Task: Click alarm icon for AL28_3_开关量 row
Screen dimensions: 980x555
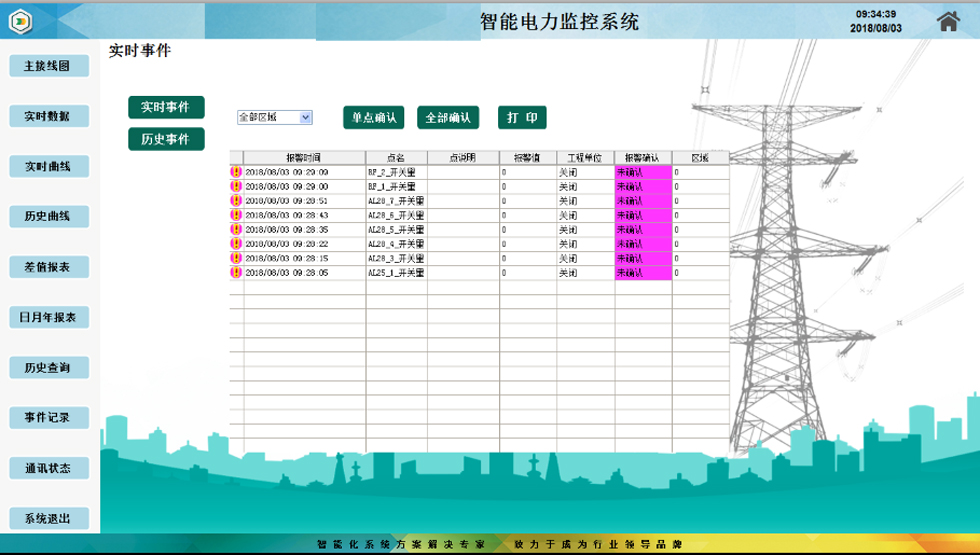Action: click(236, 258)
